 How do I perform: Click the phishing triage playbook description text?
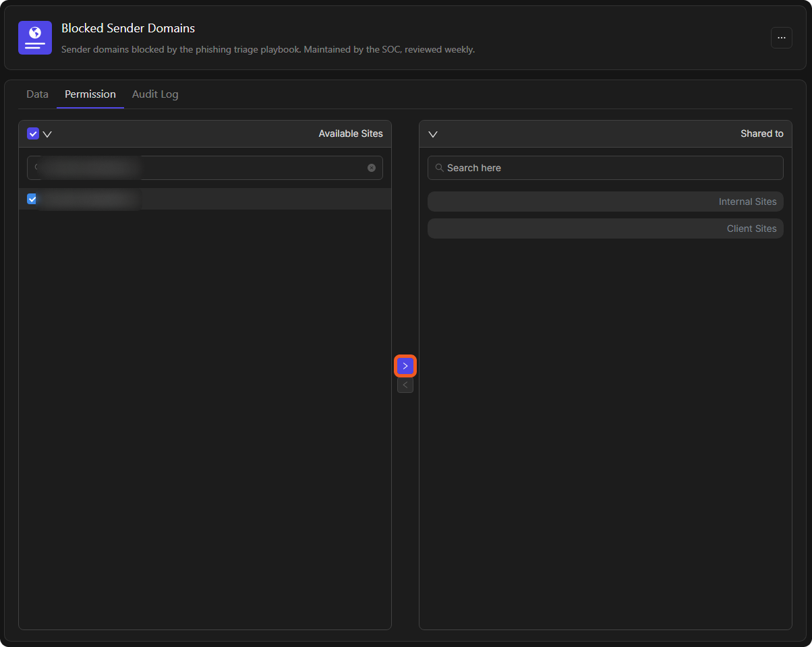(x=268, y=49)
